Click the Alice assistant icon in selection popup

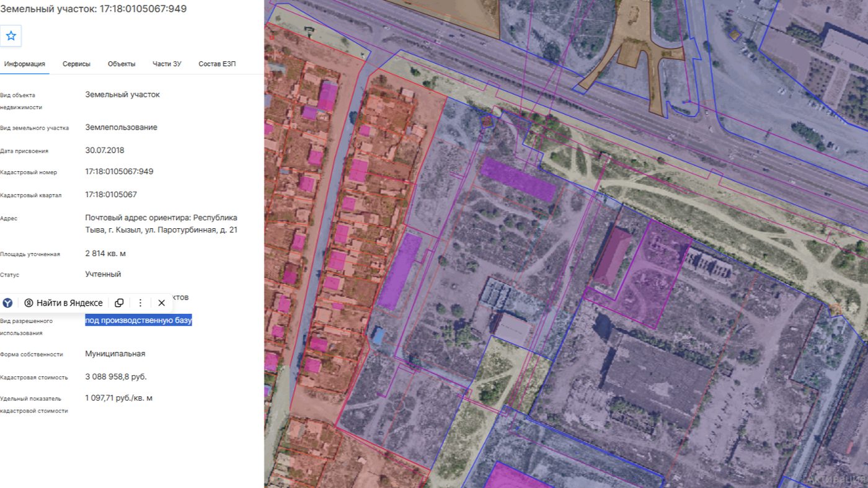coord(7,303)
